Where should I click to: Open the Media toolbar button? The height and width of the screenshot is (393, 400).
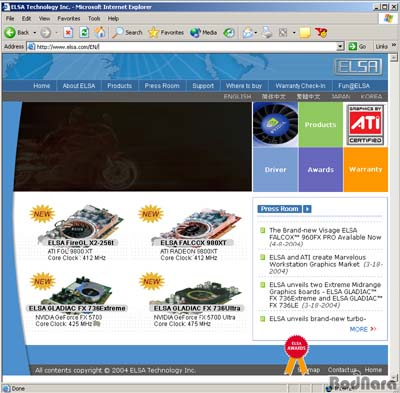[203, 33]
